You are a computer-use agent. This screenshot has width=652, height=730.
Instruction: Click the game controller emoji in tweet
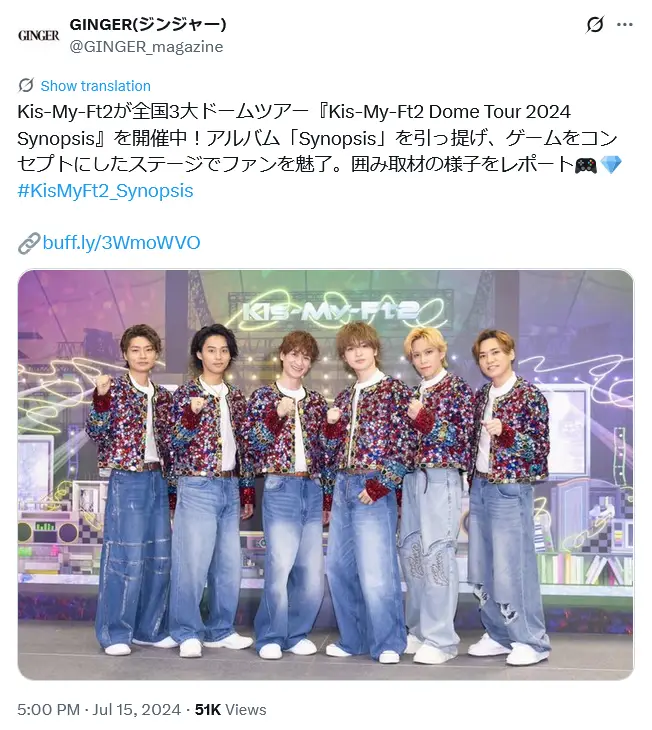coord(586,165)
